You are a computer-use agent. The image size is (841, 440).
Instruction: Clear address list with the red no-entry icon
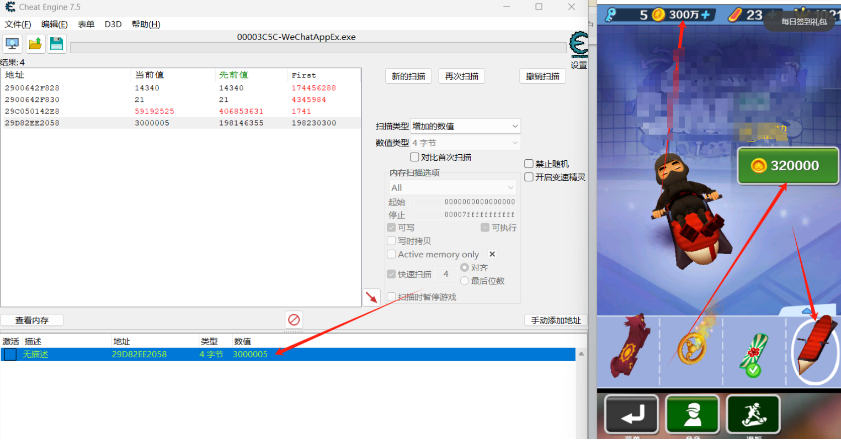coord(293,320)
